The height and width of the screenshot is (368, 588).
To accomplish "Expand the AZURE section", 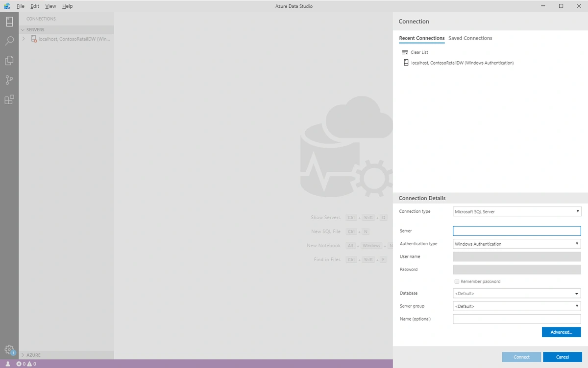I will click(x=23, y=355).
